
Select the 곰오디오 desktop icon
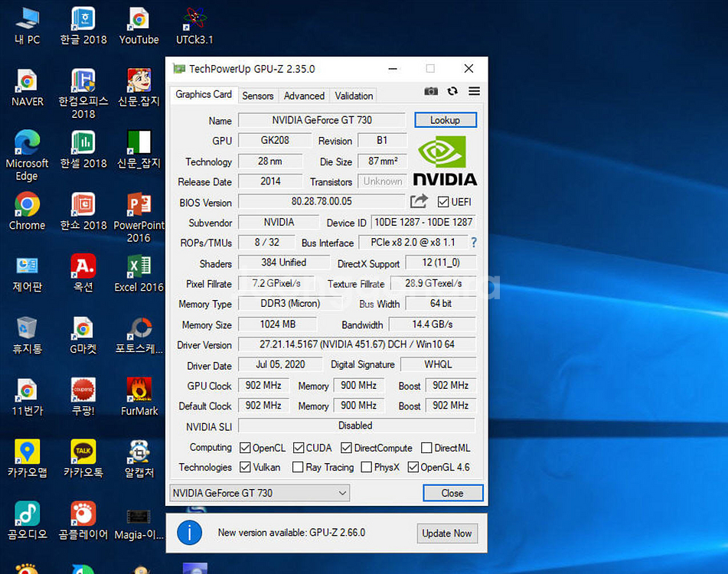(x=27, y=520)
